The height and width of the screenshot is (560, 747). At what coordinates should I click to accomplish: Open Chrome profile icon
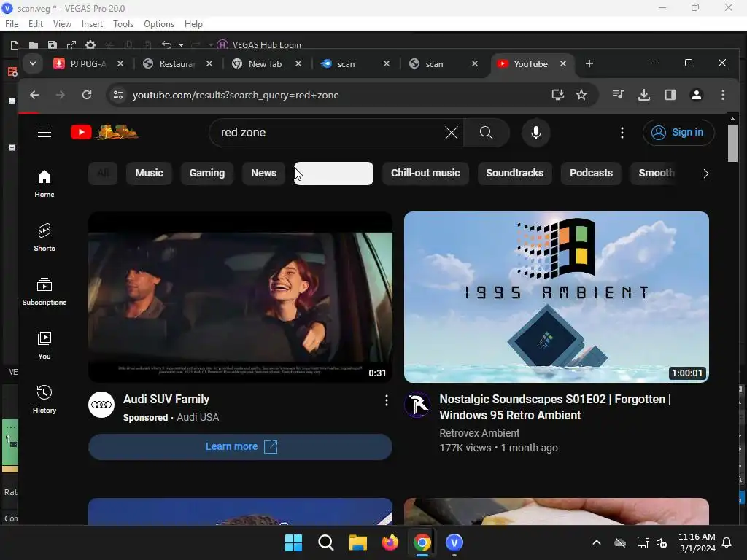[x=697, y=95]
